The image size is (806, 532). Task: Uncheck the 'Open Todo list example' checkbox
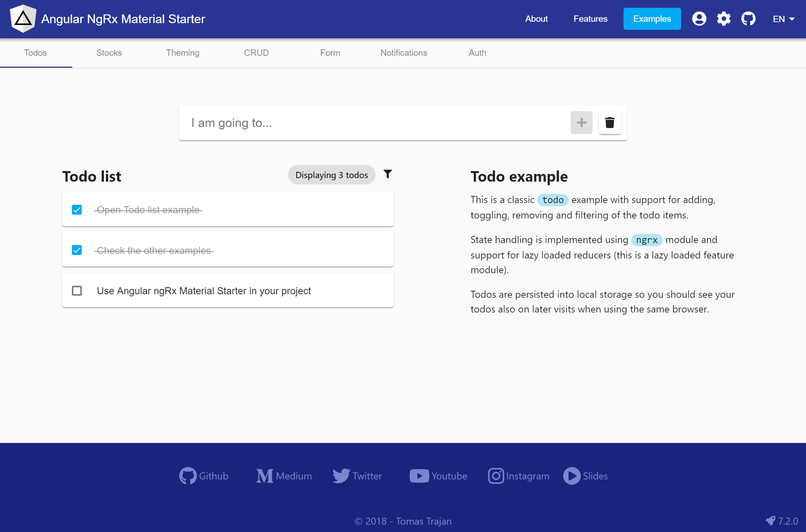[77, 210]
